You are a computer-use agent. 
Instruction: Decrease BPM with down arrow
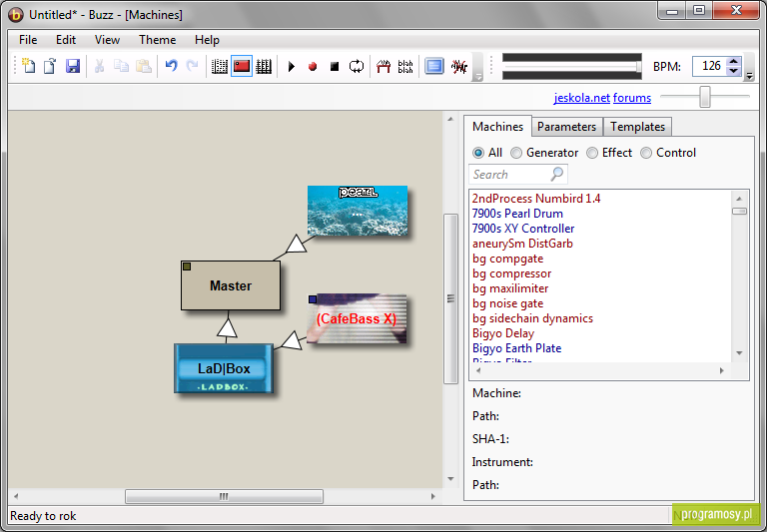point(733,71)
